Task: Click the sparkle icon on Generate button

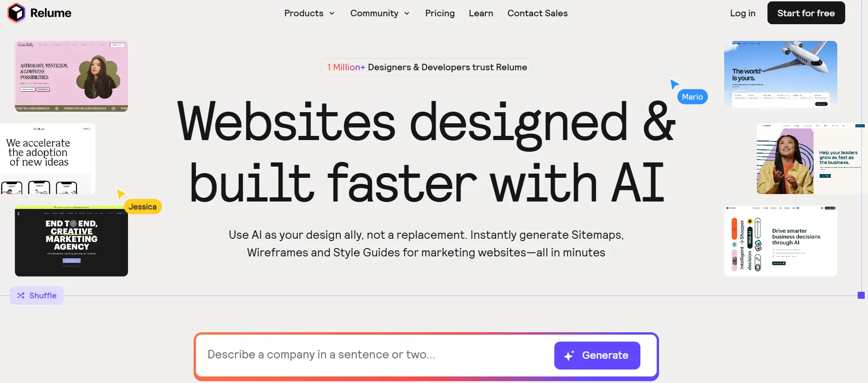Action: click(569, 356)
